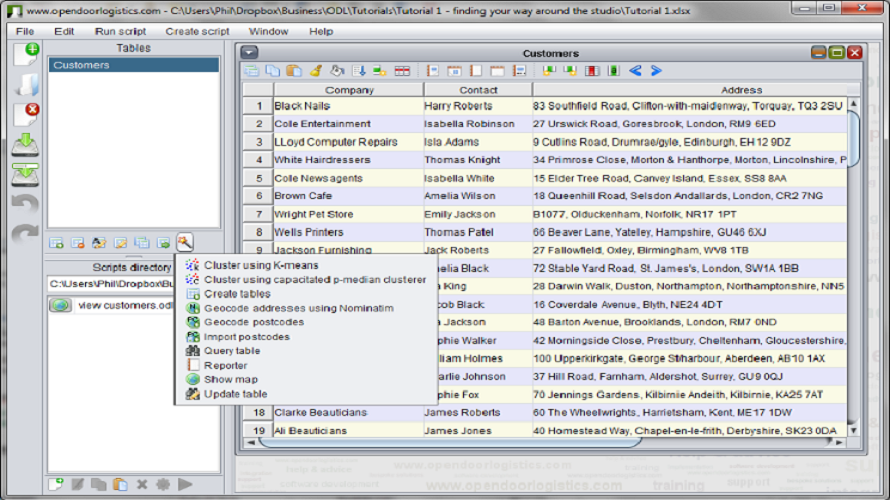Select Customers in the Tables list

click(133, 65)
